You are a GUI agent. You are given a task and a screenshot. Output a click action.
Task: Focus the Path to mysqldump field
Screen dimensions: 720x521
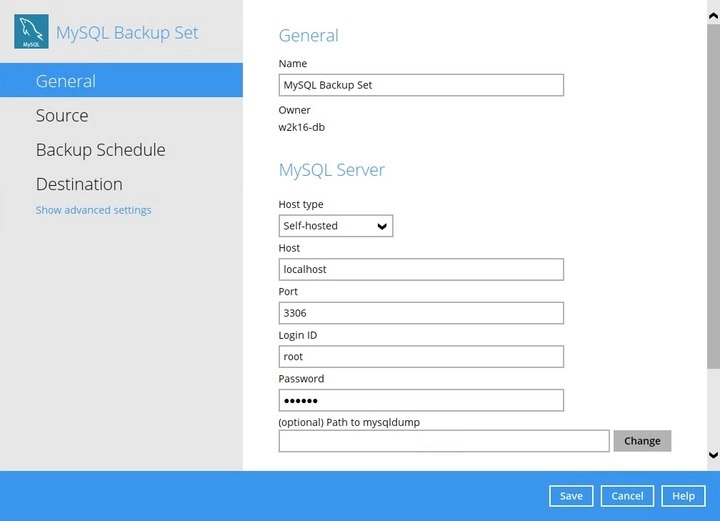tap(443, 441)
